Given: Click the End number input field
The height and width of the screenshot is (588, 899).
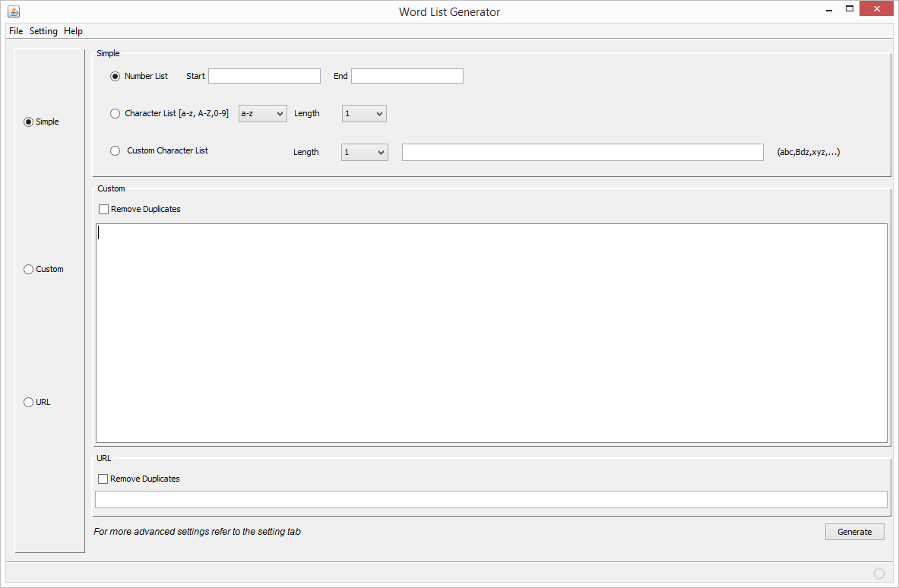Looking at the screenshot, I should pyautogui.click(x=407, y=75).
